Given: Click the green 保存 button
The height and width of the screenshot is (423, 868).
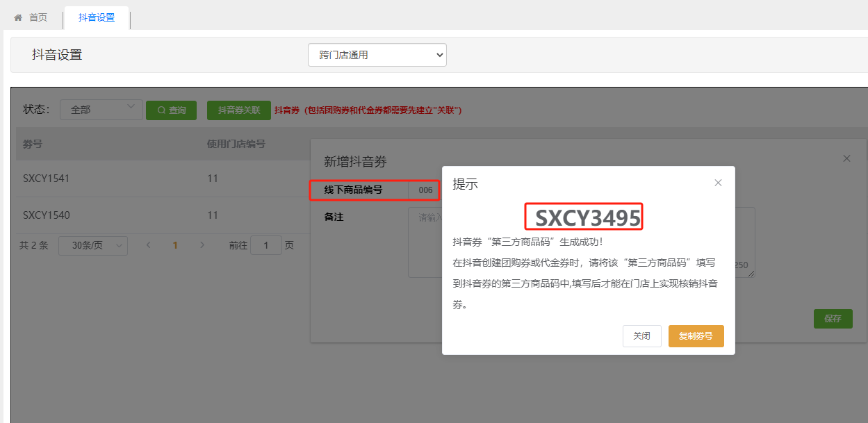Looking at the screenshot, I should click(833, 319).
